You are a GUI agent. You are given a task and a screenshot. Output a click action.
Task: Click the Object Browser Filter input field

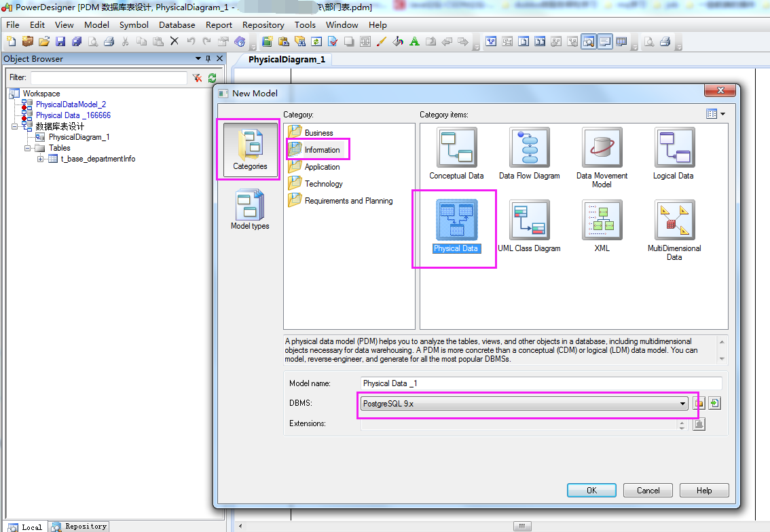pos(109,77)
